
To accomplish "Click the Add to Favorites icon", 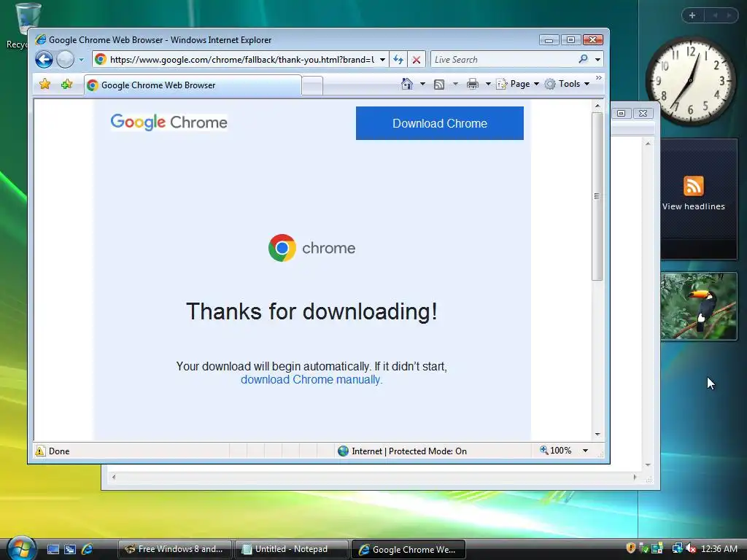I will pyautogui.click(x=66, y=85).
